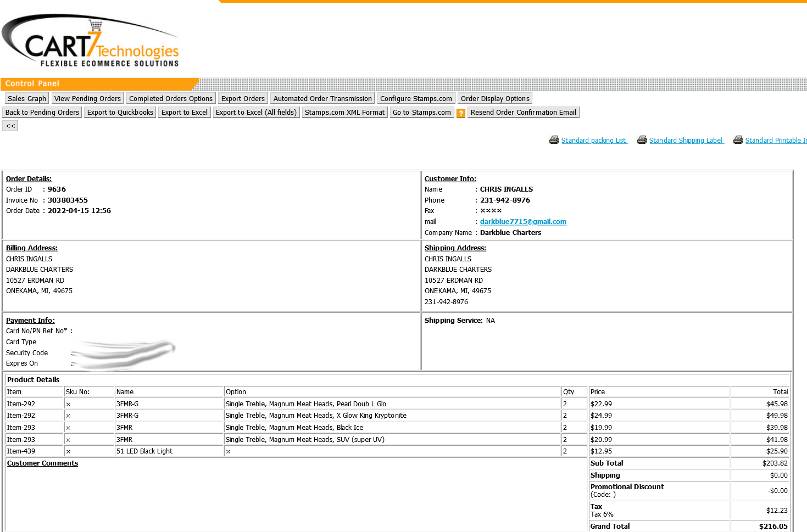Open Order Display Options
Screen dimensions: 807x532
point(495,98)
